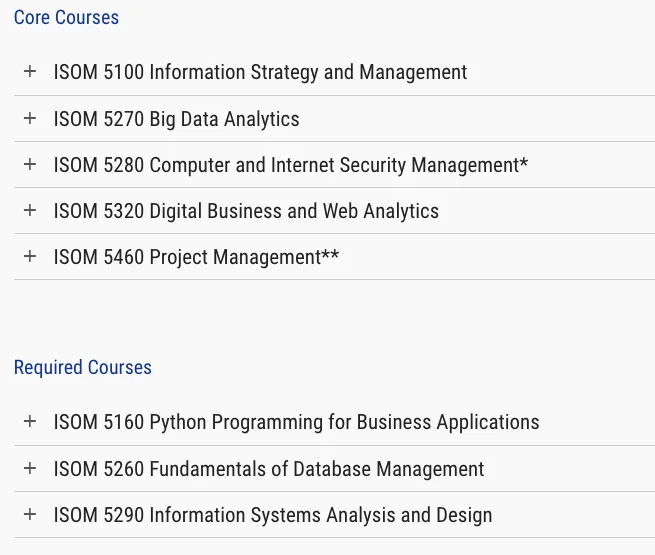
Task: Click the double asterisk after Project Management
Action: pyautogui.click(x=331, y=254)
